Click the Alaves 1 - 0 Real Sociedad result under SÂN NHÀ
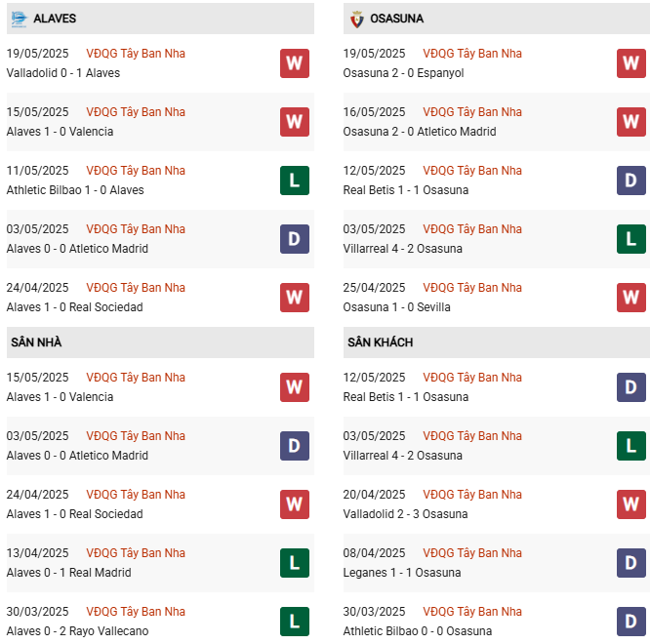 tap(74, 514)
